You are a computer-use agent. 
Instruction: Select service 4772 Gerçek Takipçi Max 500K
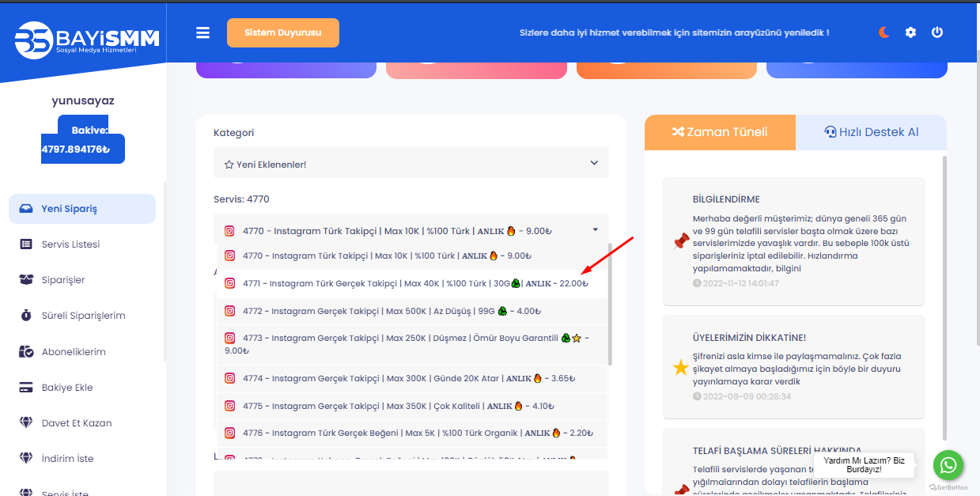pyautogui.click(x=412, y=311)
